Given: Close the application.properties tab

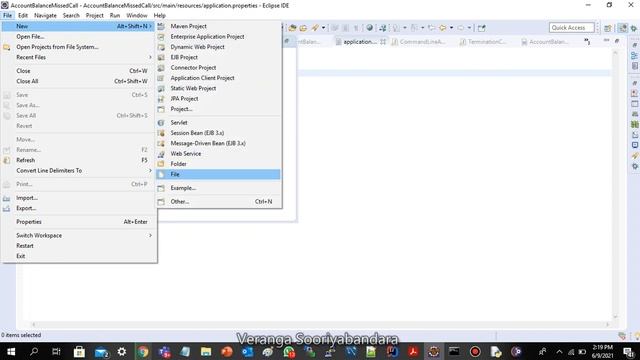Looking at the screenshot, I should [383, 42].
